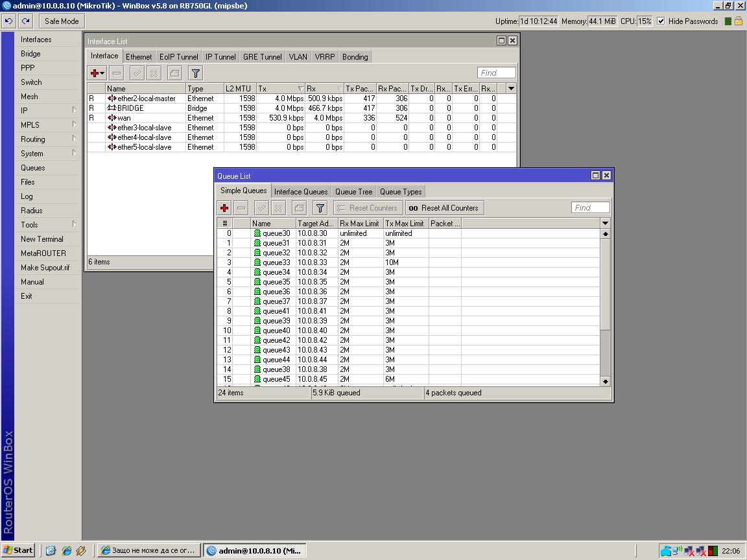Open the filter funnel in Interface List
The image size is (747, 560).
point(195,73)
